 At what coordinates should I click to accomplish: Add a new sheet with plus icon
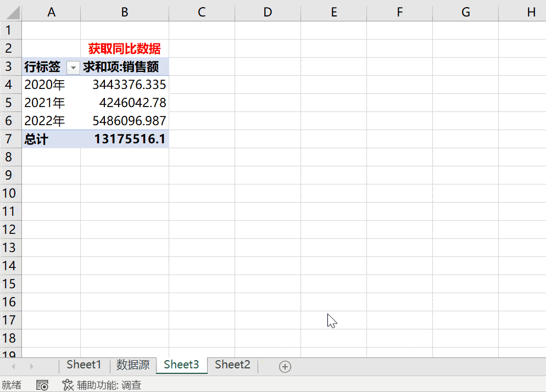coord(285,367)
